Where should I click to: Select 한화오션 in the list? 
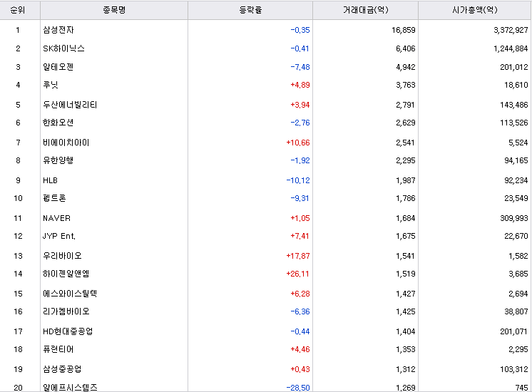click(x=58, y=123)
